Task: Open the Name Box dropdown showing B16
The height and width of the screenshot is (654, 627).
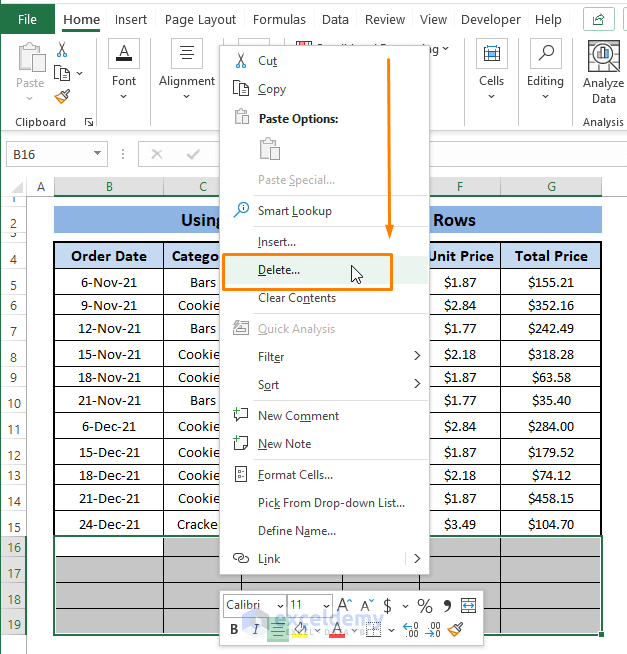Action: (x=98, y=154)
